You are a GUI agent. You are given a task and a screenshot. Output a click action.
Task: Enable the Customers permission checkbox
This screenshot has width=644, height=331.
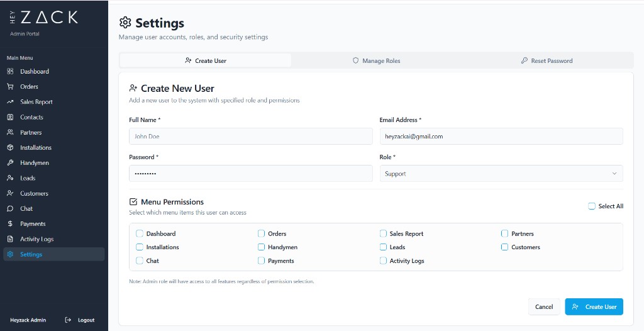point(505,247)
